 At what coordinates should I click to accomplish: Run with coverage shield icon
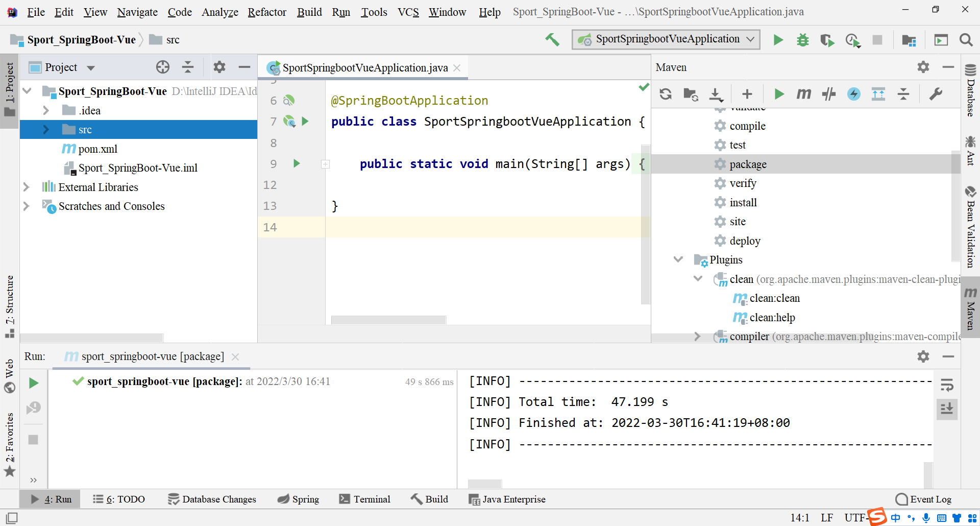coord(827,40)
